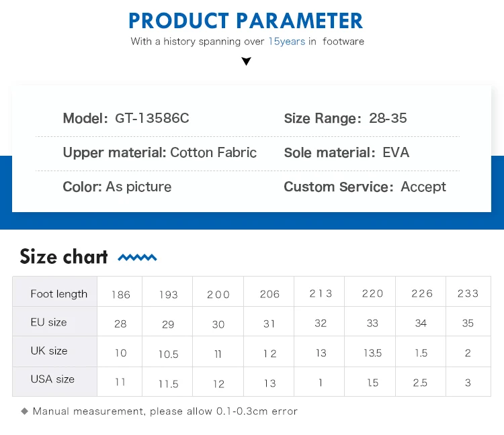Click the USA size 2.5 cell
Screen dimensions: 504x435
[421, 382]
